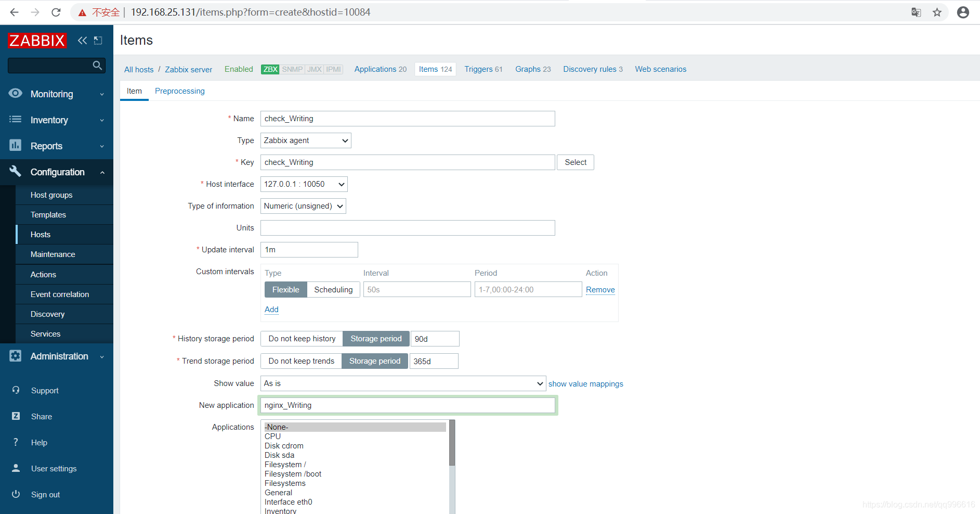
Task: Select Flexible custom interval type
Action: [286, 290]
